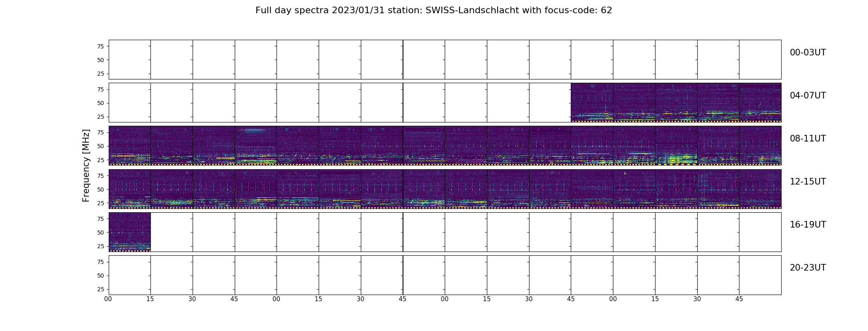The width and height of the screenshot is (868, 331).
Task: Click the 50 tick label of the 04-07UT row
Action: [x=100, y=103]
